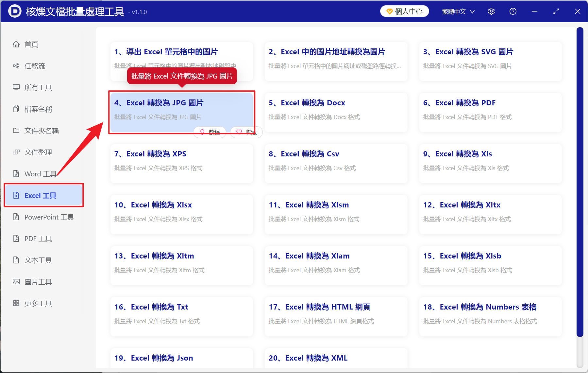
Task: Open Excel 轉換為 PDF tool card
Action: click(x=490, y=113)
